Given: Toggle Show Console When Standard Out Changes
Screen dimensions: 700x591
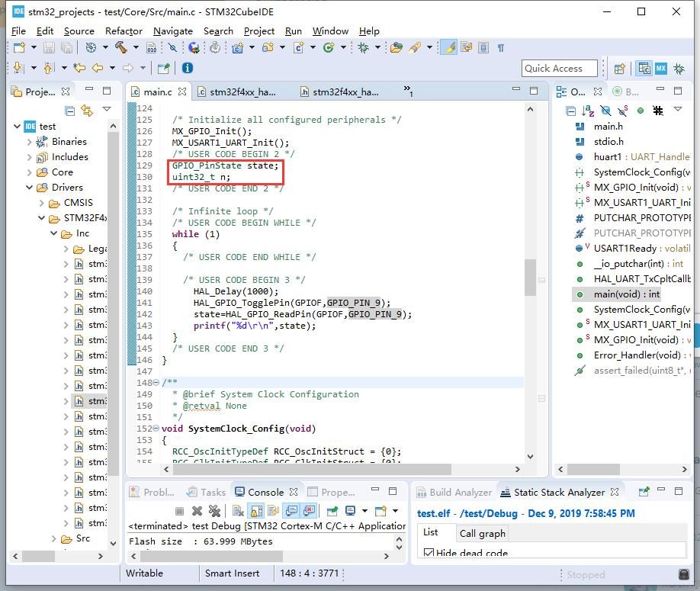Looking at the screenshot, I should 291,511.
